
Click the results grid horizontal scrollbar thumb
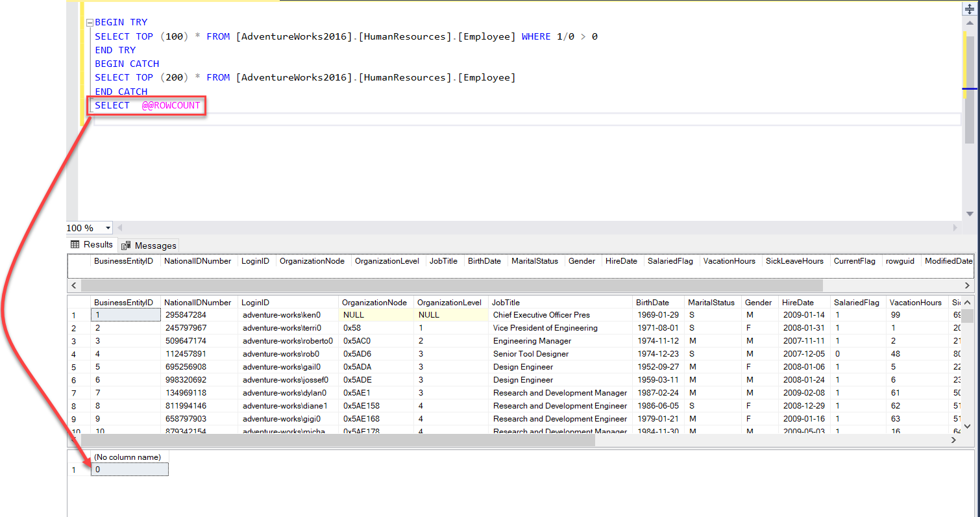337,440
